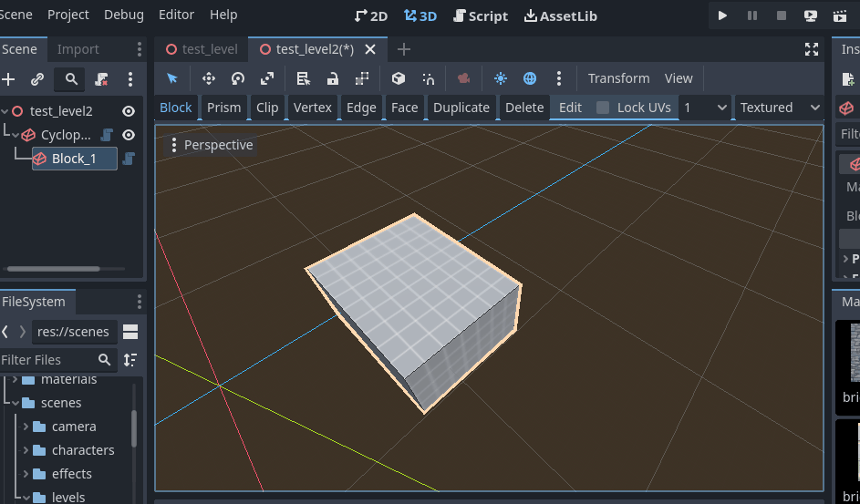
Task: Lock the selected node with padlock icon
Action: coord(332,78)
